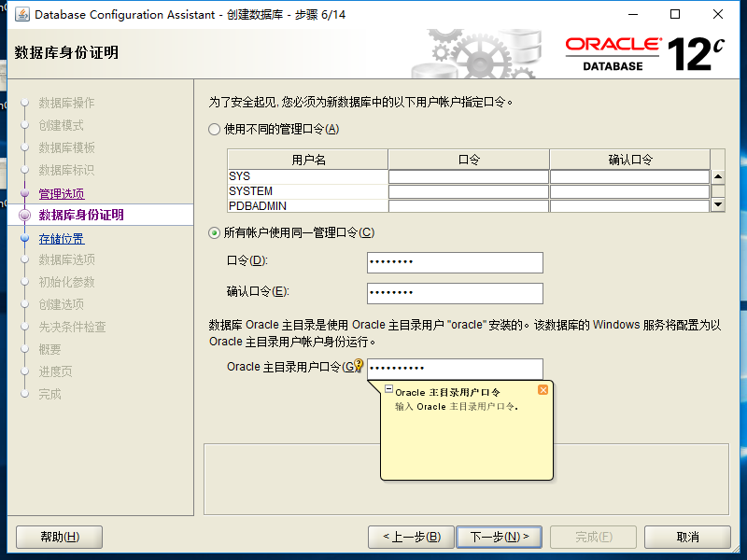Click the SYS 口令 table cell
747x560 pixels.
(x=469, y=176)
